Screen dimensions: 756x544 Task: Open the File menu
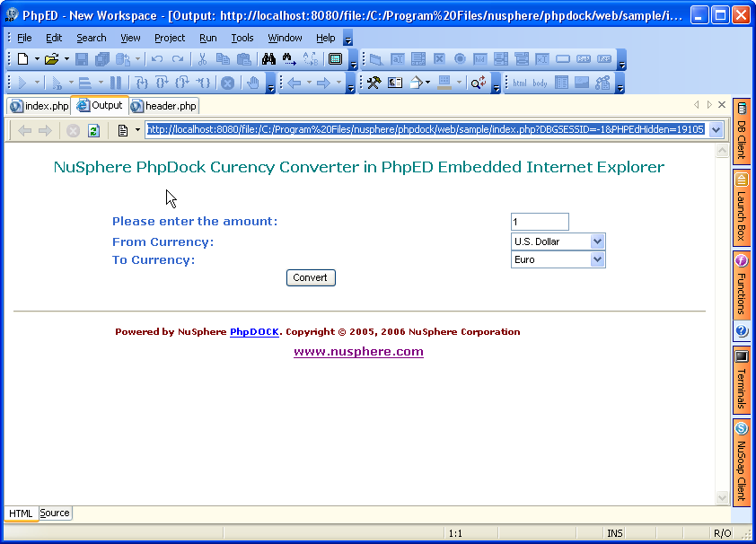(x=24, y=38)
